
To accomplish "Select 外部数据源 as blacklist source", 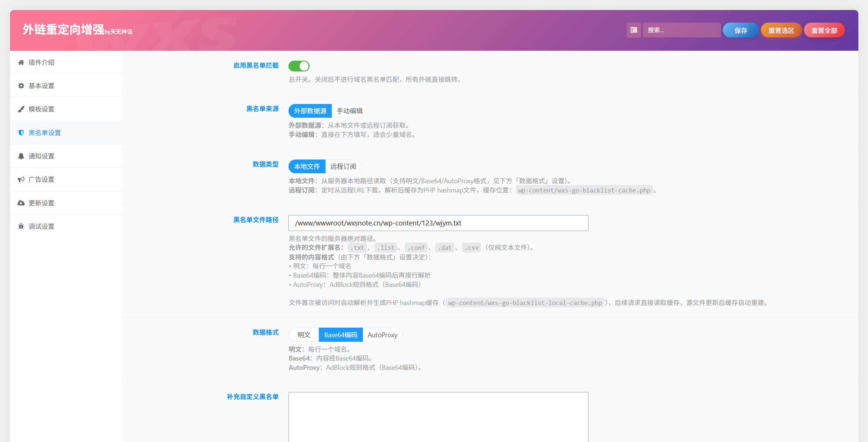I will [310, 111].
